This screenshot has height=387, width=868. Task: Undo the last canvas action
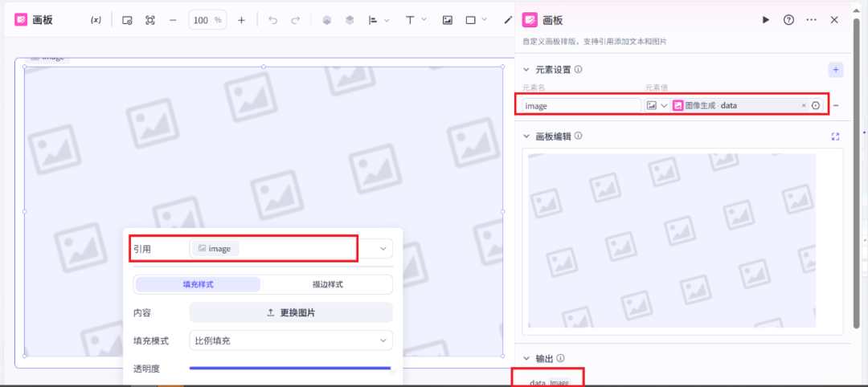[272, 20]
